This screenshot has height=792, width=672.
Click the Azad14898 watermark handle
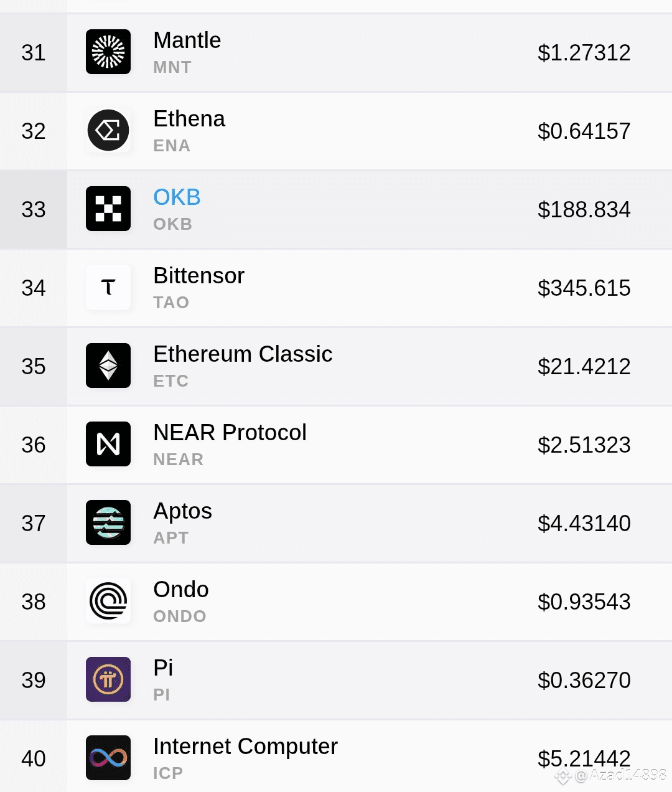pyautogui.click(x=628, y=775)
